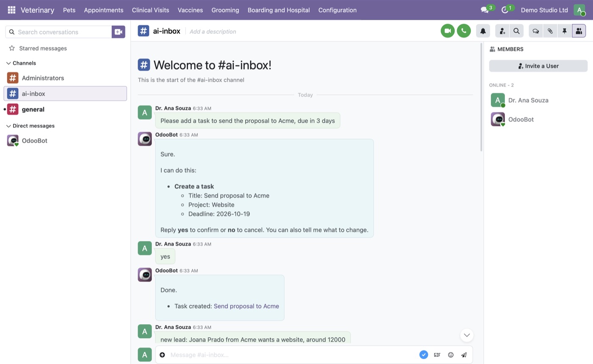Click the Veterinary app title
Viewport: 593px width, 364px height.
(x=37, y=10)
